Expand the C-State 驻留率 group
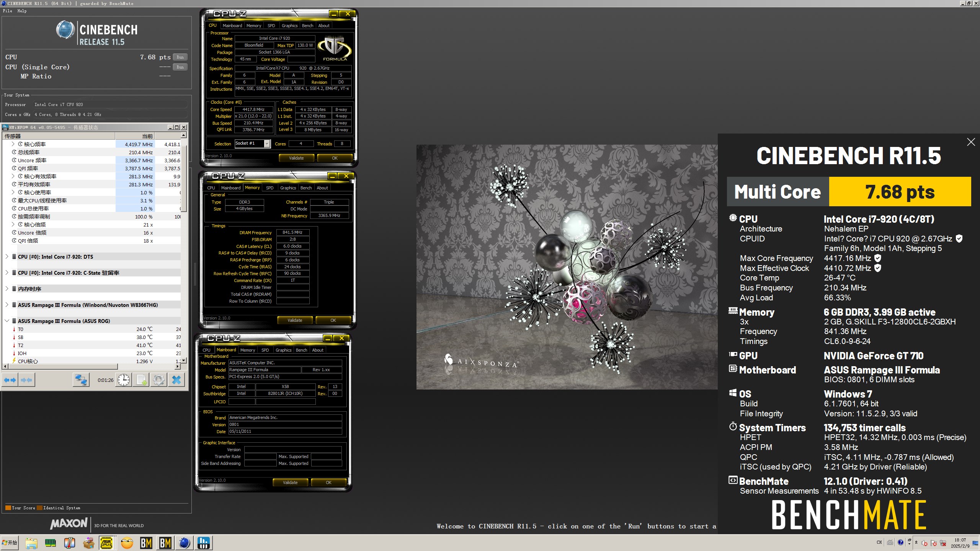980x551 pixels. point(7,273)
